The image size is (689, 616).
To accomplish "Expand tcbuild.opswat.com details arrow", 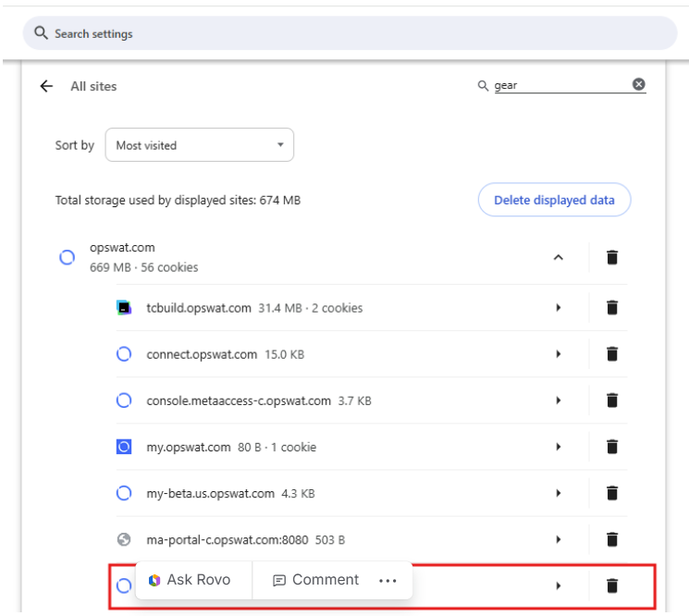I will 558,308.
